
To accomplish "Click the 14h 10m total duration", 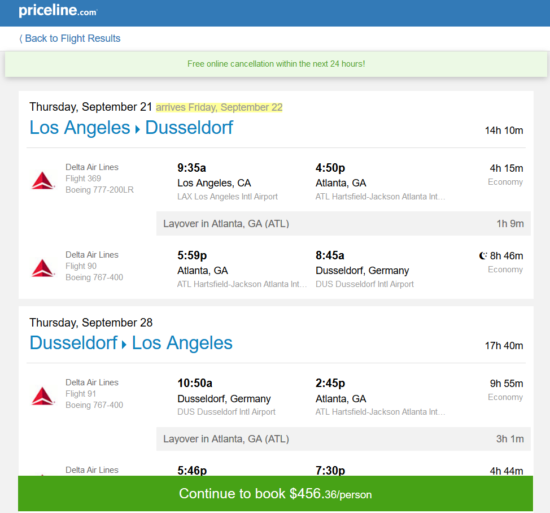I will point(504,130).
